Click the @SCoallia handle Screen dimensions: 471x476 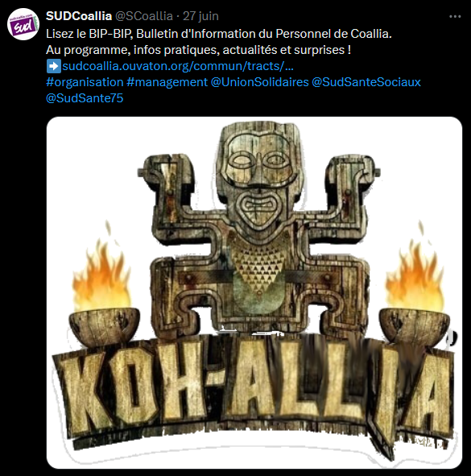click(144, 16)
